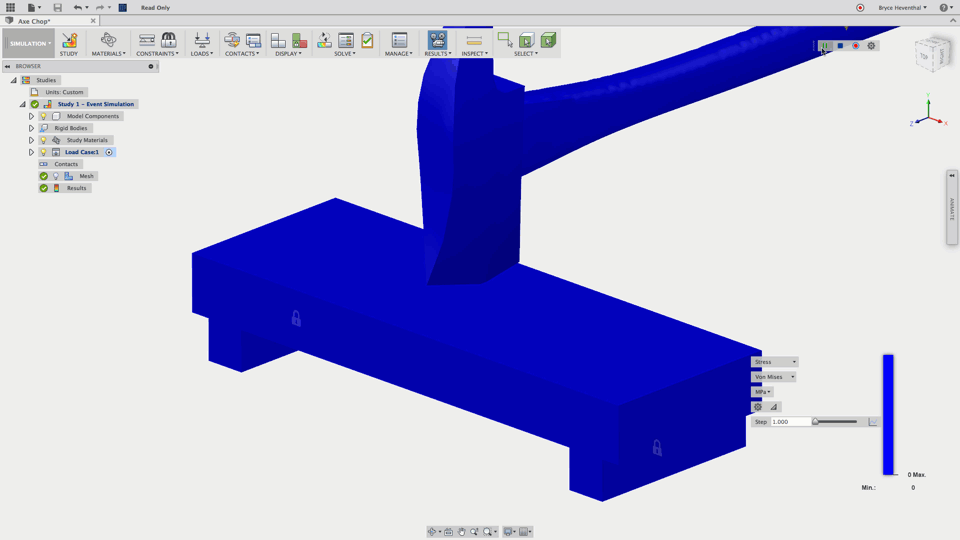Open the manage contacts icon

point(253,40)
